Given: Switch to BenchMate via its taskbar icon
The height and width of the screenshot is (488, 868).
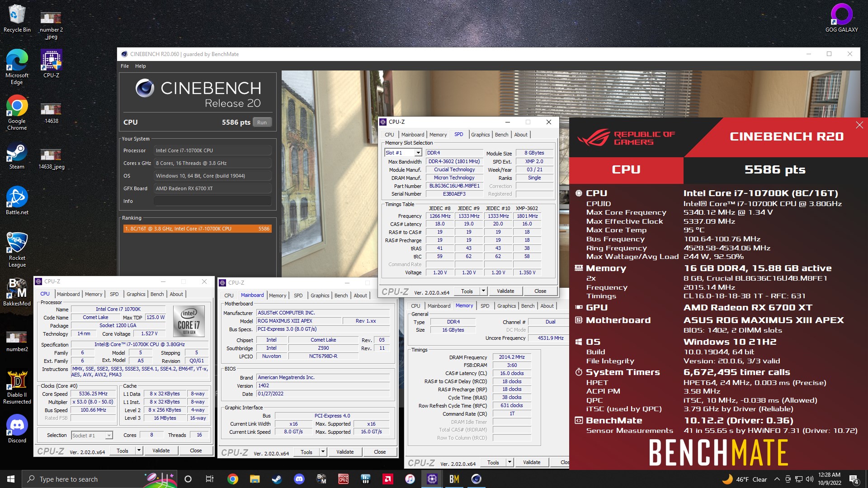Looking at the screenshot, I should (454, 479).
